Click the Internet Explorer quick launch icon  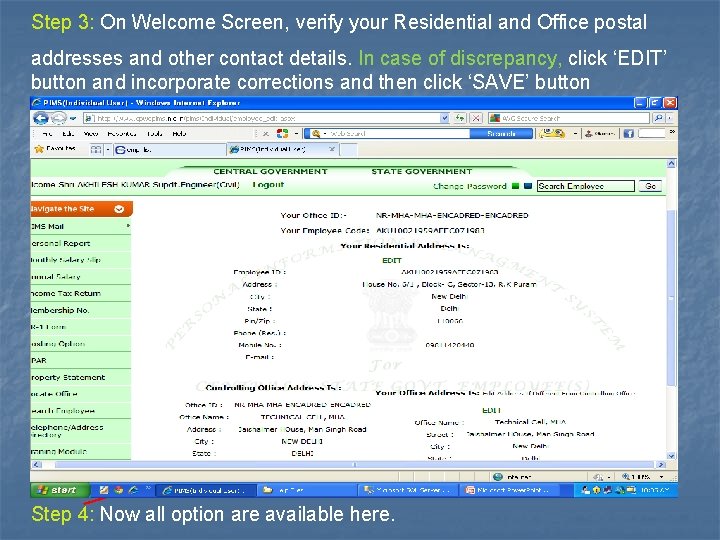tap(134, 490)
